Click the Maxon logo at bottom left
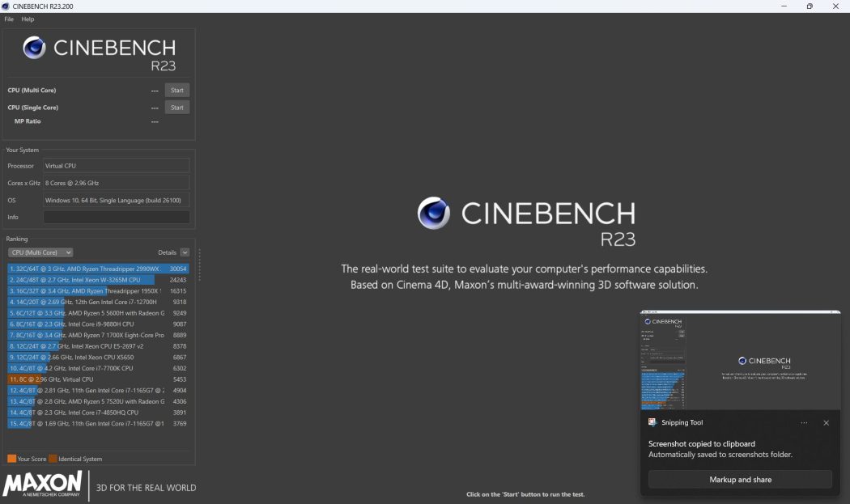This screenshot has height=504, width=850. point(42,484)
